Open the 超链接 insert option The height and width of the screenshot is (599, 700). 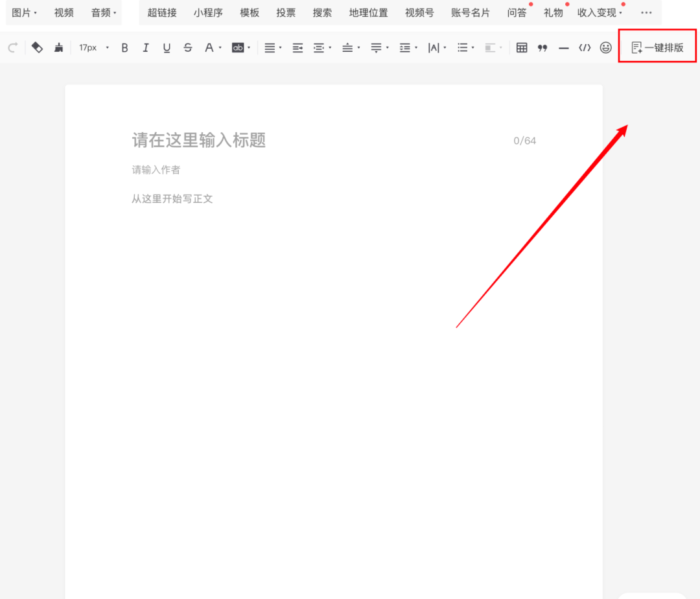point(161,12)
